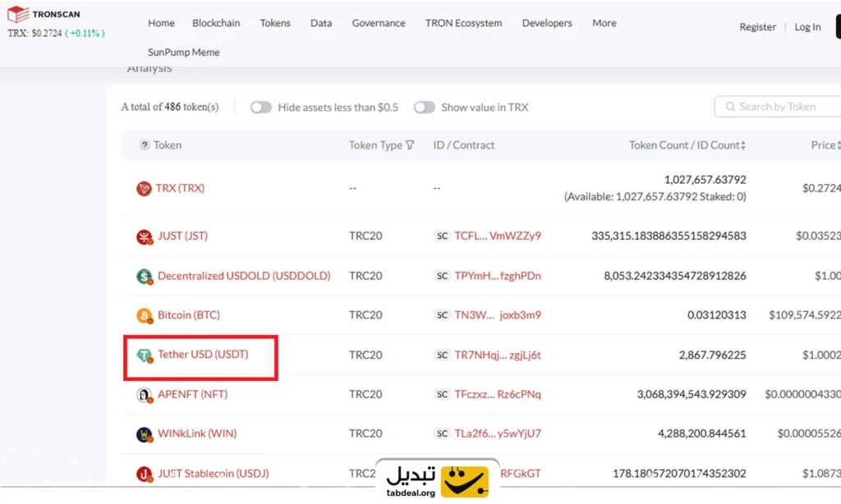Viewport: 841px width, 504px height.
Task: Click the Bitcoin count 0.03120313
Action: (716, 314)
